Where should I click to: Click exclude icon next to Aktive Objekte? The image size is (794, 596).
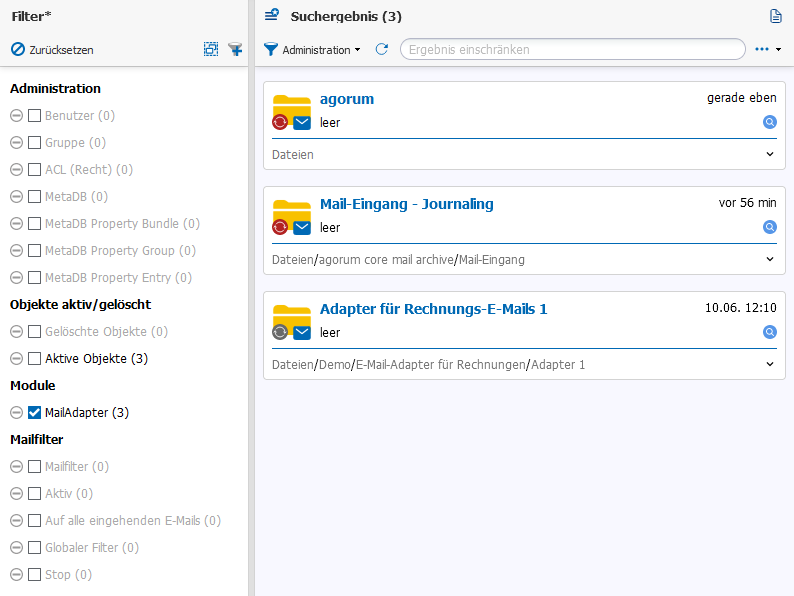pos(17,359)
